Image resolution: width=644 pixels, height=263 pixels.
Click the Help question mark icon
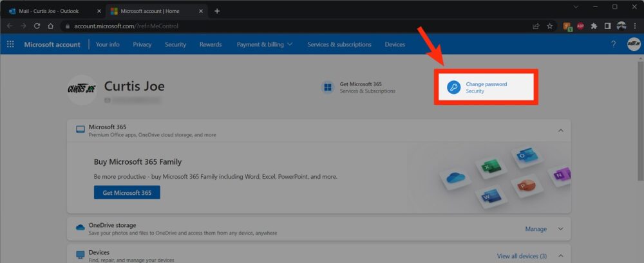click(613, 44)
